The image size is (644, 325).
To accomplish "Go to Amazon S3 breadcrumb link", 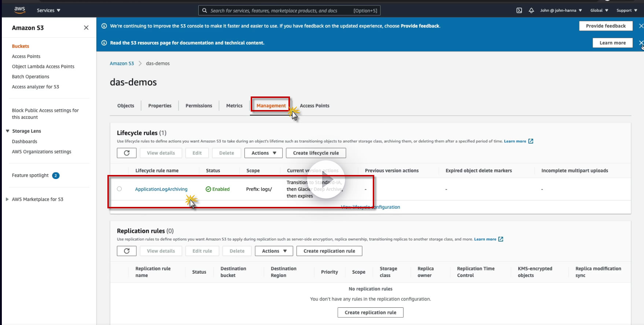I will (122, 63).
